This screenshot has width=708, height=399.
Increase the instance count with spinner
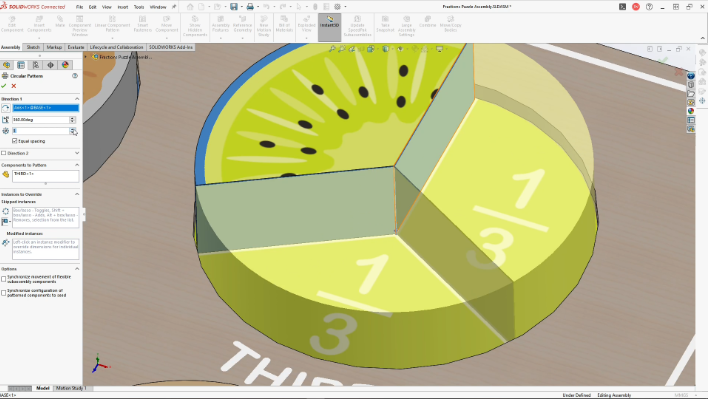(72, 129)
